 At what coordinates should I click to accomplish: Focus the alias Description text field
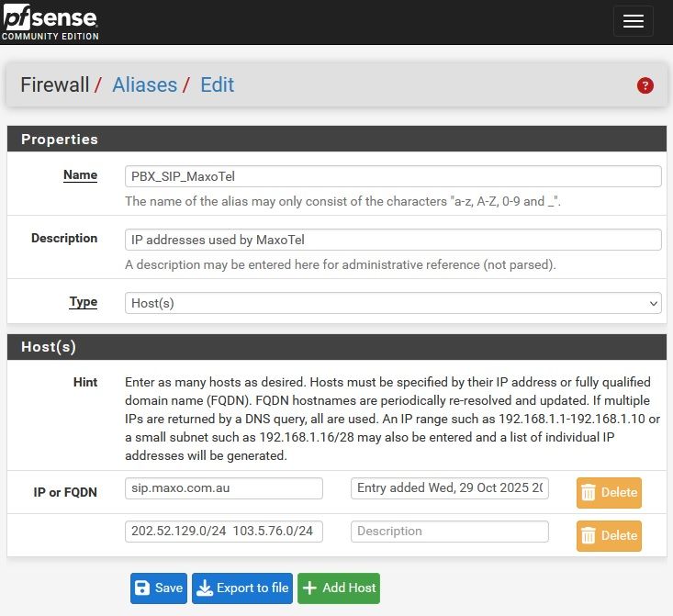[393, 240]
